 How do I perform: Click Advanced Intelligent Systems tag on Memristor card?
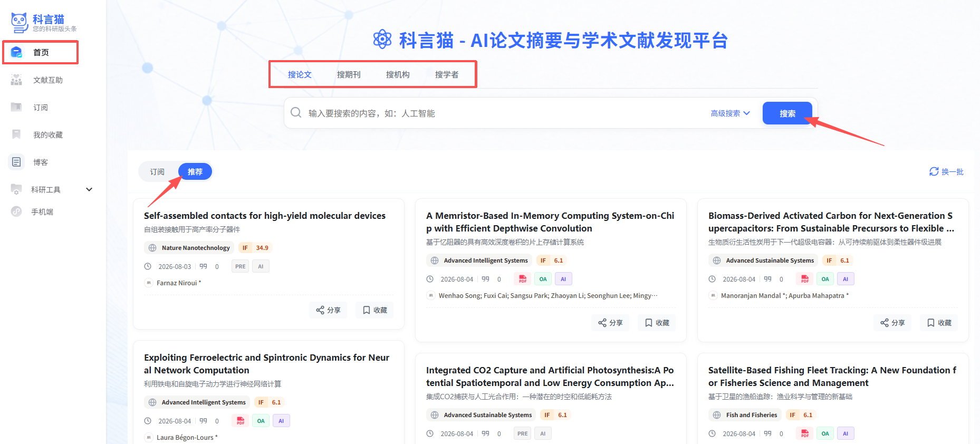pyautogui.click(x=479, y=260)
